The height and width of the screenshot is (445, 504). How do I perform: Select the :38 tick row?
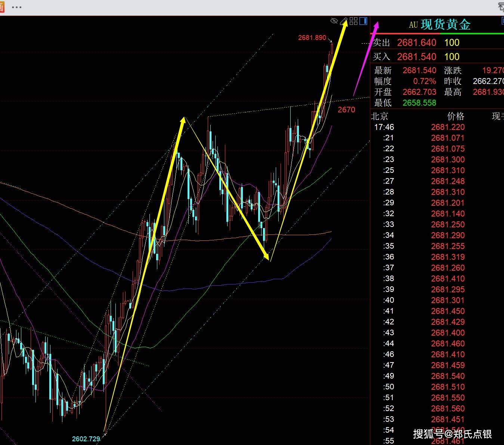(437, 278)
